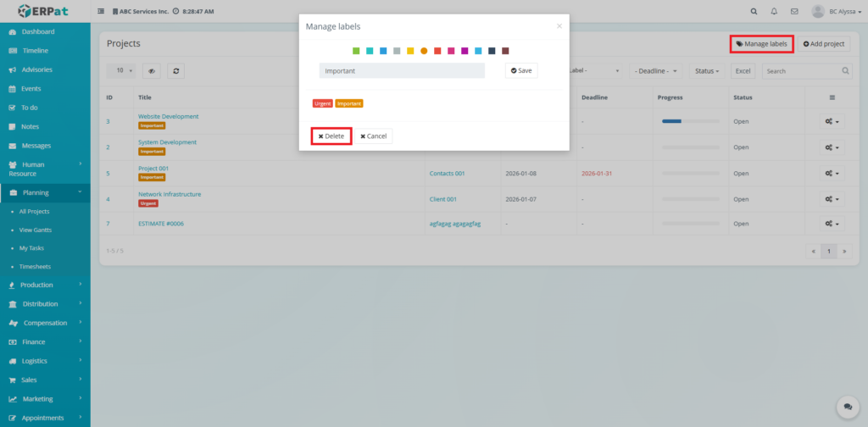
Task: Open actions gear for Website Development row
Action: [832, 121]
